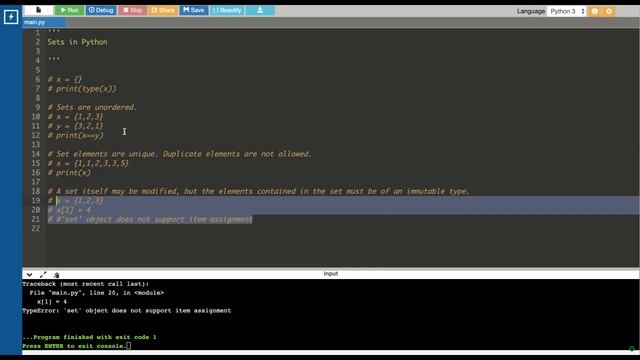Click line '# print(x==y)'

coord(76,136)
